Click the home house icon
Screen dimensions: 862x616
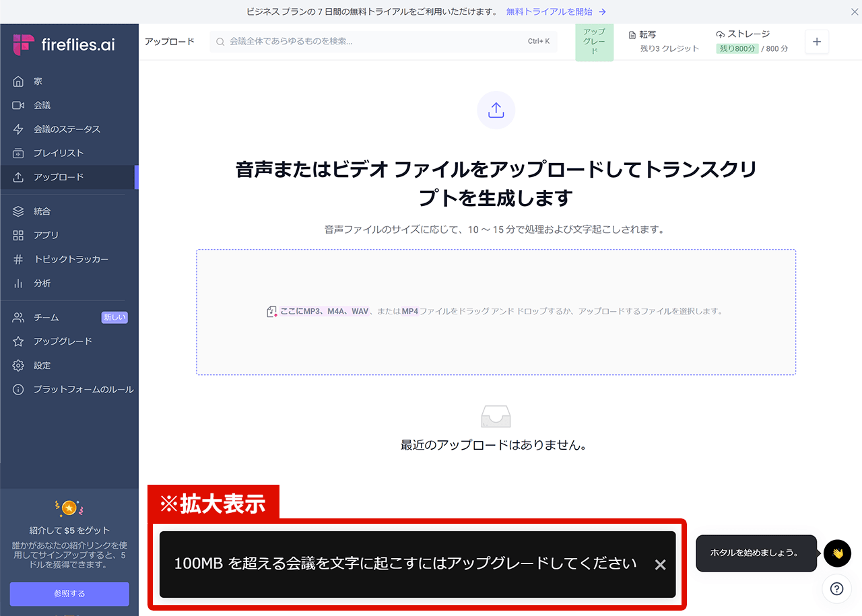pyautogui.click(x=18, y=81)
